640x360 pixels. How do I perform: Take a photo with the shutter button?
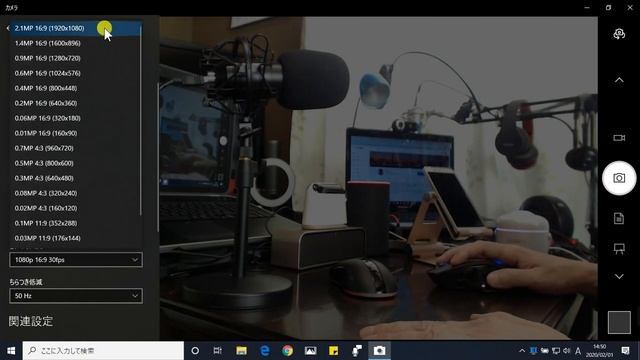pos(619,178)
